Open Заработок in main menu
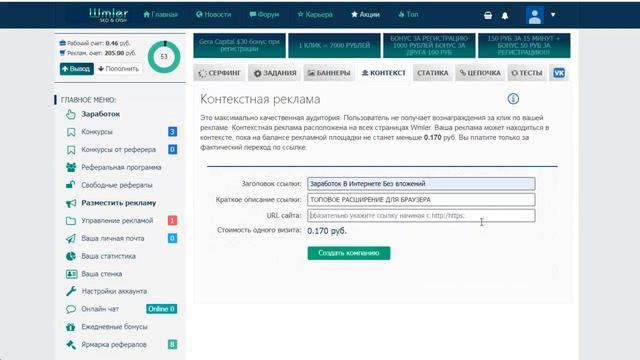Image resolution: width=640 pixels, height=360 pixels. (100, 114)
